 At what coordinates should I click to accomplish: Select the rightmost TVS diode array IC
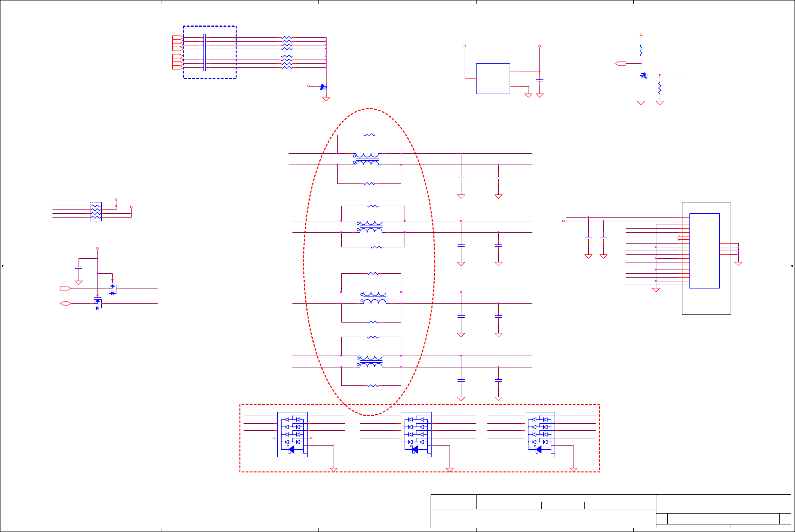[x=540, y=435]
